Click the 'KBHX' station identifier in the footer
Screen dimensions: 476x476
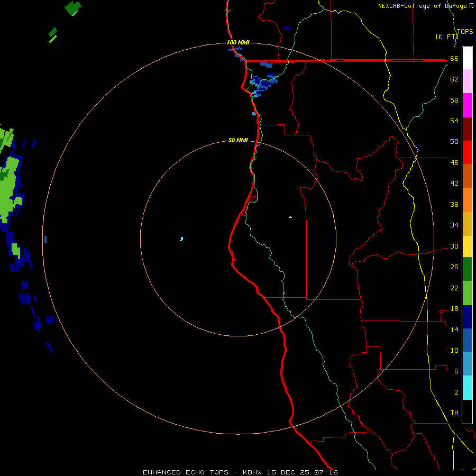[x=252, y=472]
